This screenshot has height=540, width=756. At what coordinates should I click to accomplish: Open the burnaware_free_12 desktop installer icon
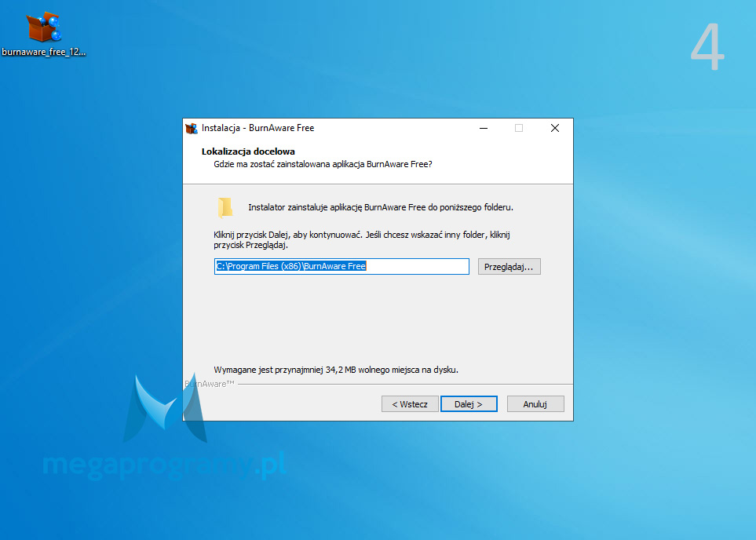[x=43, y=34]
